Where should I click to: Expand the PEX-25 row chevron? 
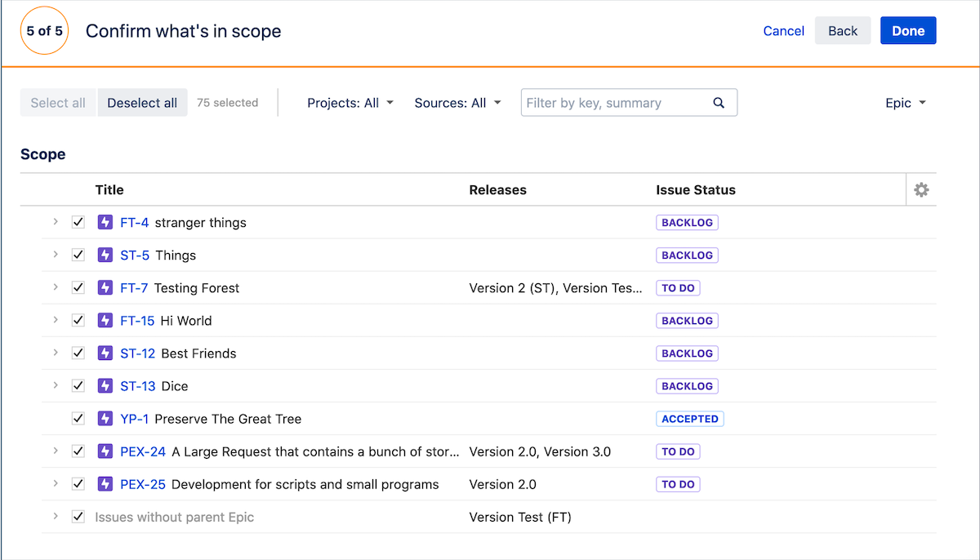56,483
